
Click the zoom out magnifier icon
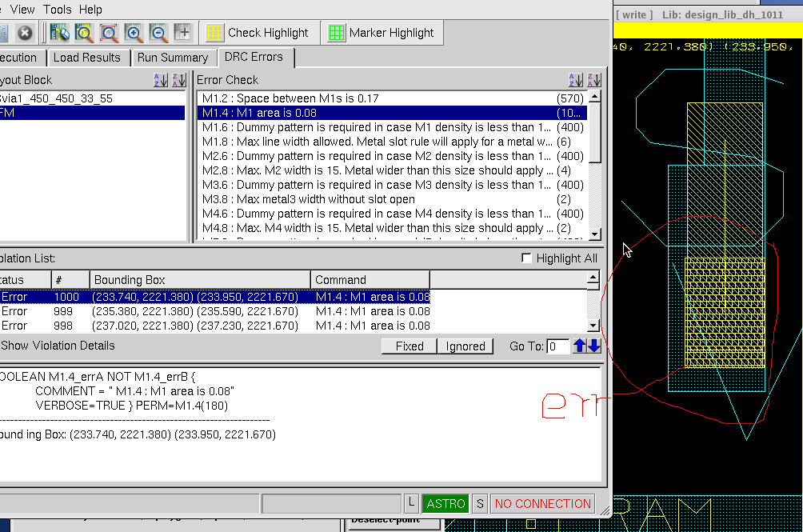pyautogui.click(x=159, y=33)
